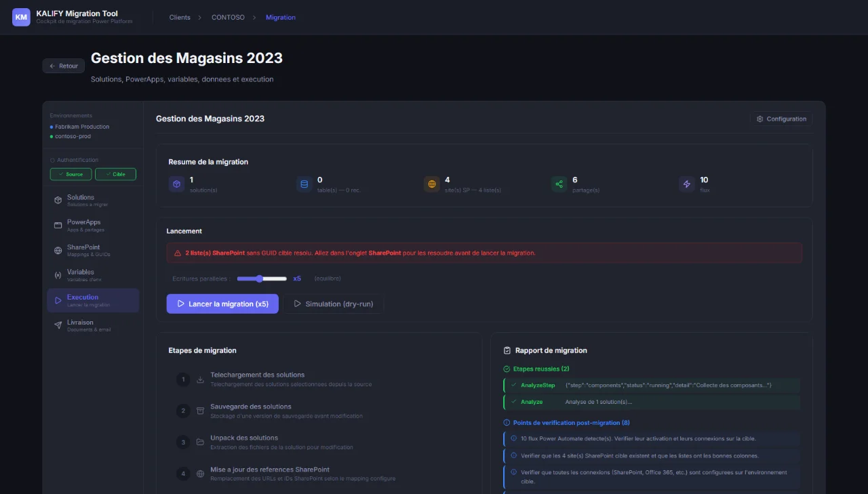Click the folder icon for Unpack step
The image size is (868, 494).
tap(200, 442)
